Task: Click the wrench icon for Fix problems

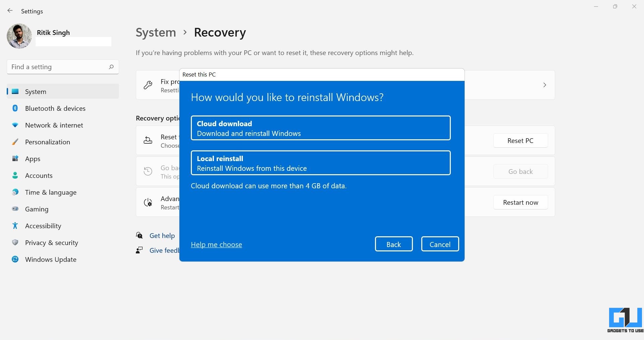Action: pos(148,85)
